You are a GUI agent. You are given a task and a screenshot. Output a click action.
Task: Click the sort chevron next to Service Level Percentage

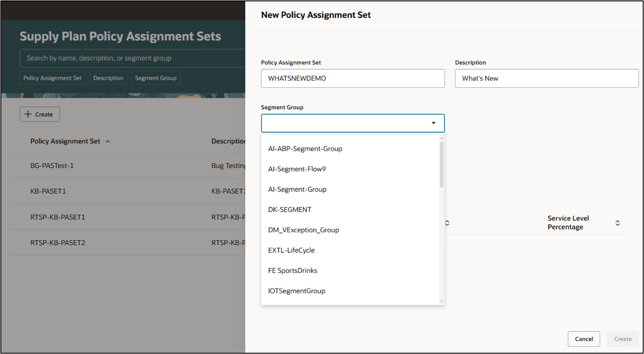point(618,223)
